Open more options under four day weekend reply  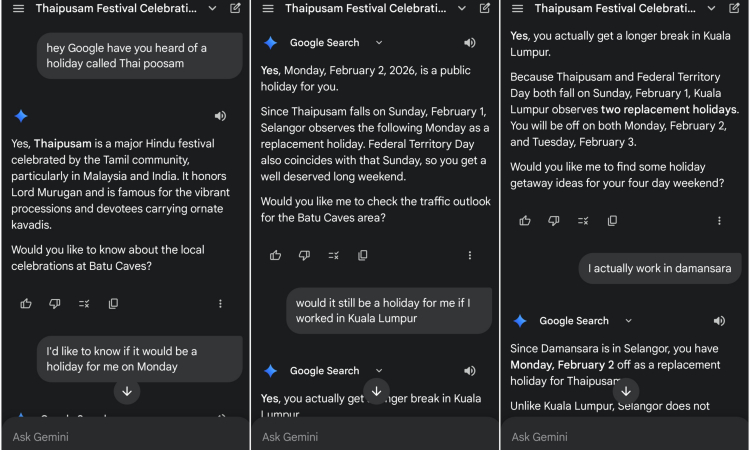[x=719, y=220]
